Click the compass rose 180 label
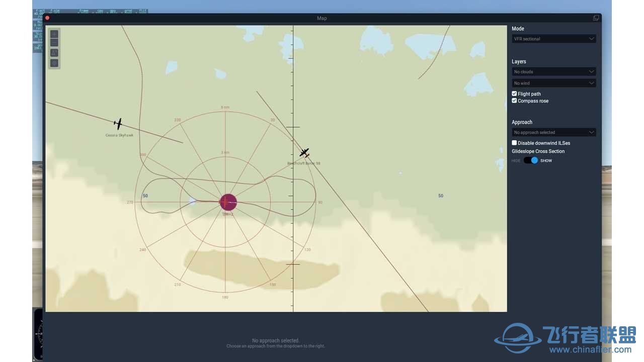 pyautogui.click(x=225, y=297)
